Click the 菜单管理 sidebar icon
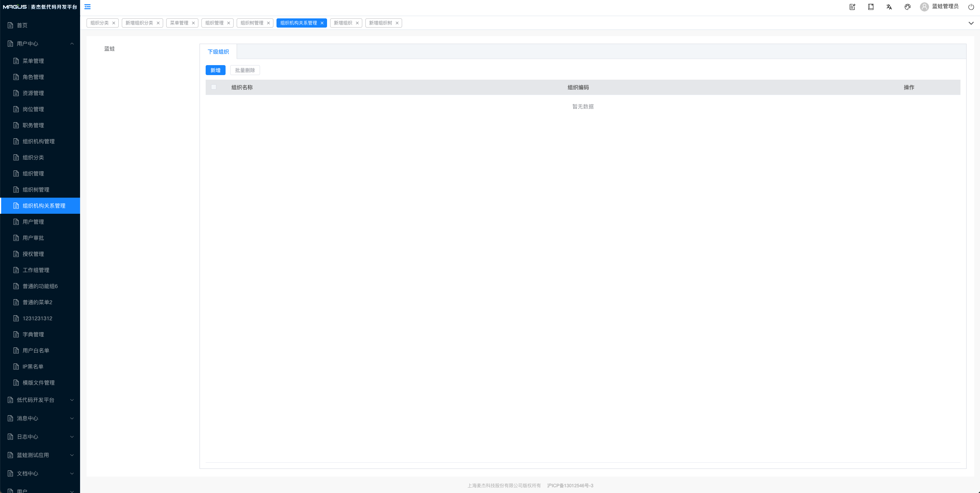Image resolution: width=980 pixels, height=493 pixels. coord(16,61)
